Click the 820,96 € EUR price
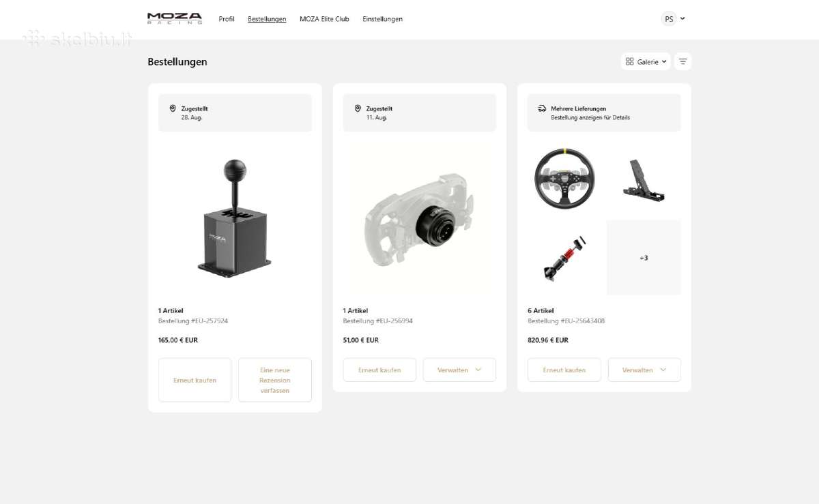This screenshot has width=819, height=504. tap(548, 340)
